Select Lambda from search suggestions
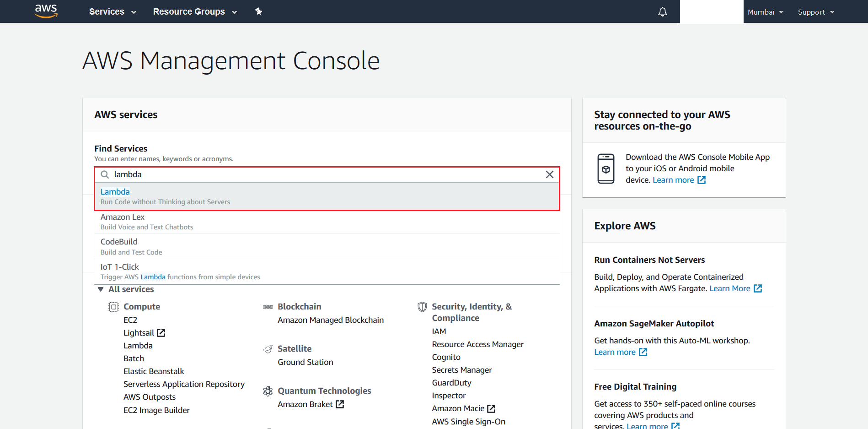Viewport: 868px width, 429px height. point(327,196)
